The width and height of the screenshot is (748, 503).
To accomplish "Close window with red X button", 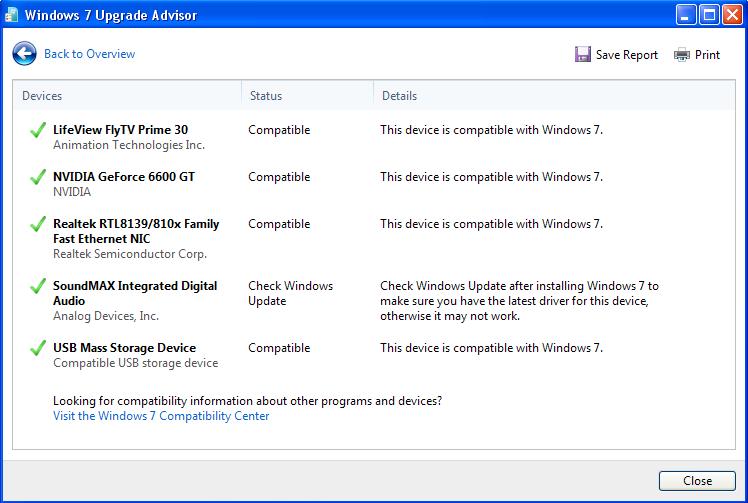I will point(732,15).
